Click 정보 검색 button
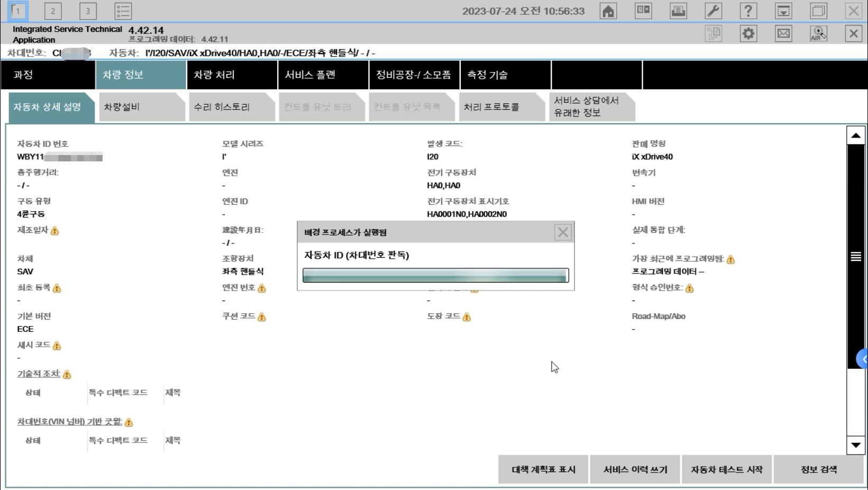 819,469
